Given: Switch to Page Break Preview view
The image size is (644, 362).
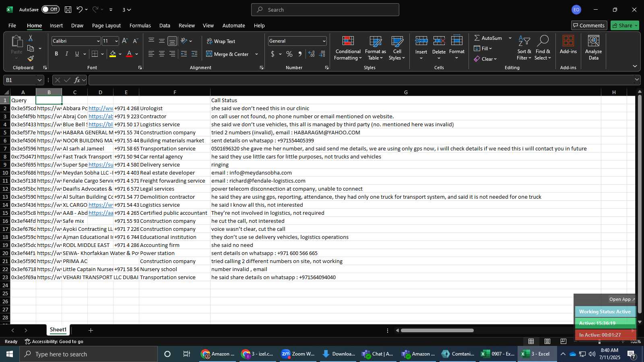Looking at the screenshot, I should point(563,341).
